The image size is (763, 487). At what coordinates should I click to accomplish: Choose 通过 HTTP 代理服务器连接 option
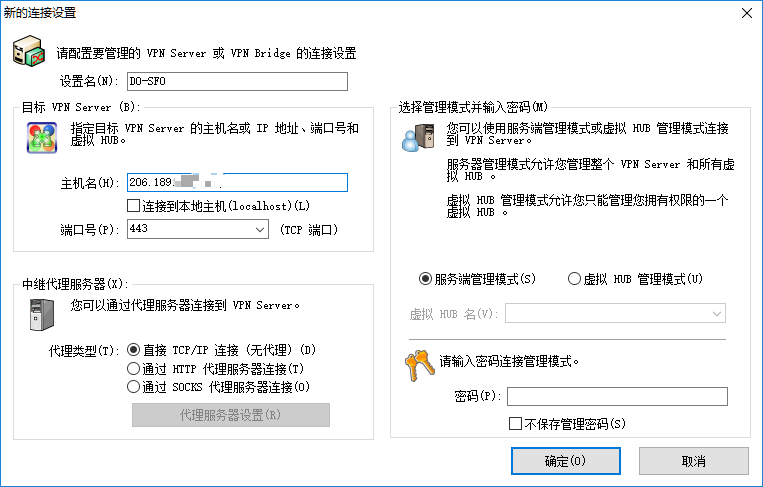(x=134, y=368)
